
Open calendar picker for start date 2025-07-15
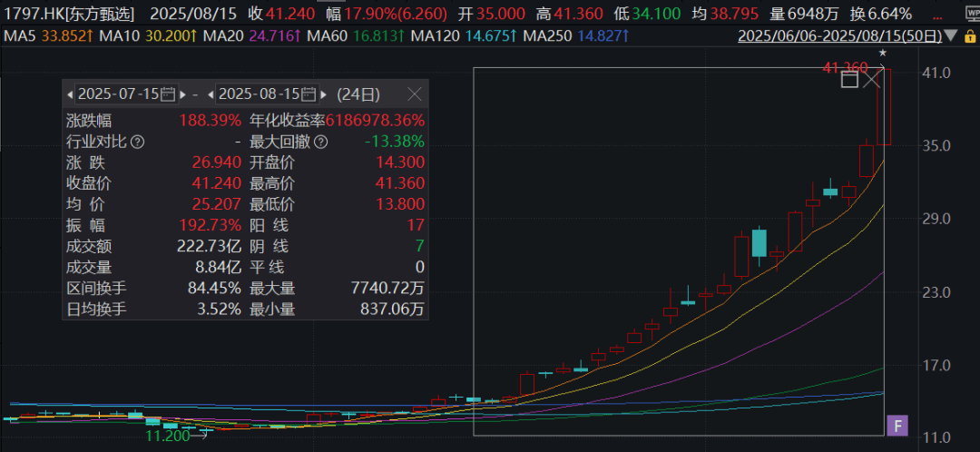(168, 94)
